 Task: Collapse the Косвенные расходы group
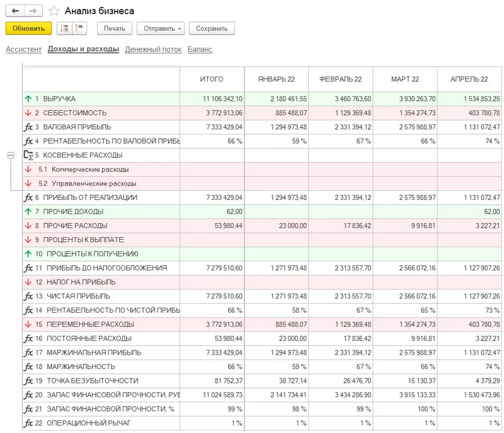pos(11,156)
